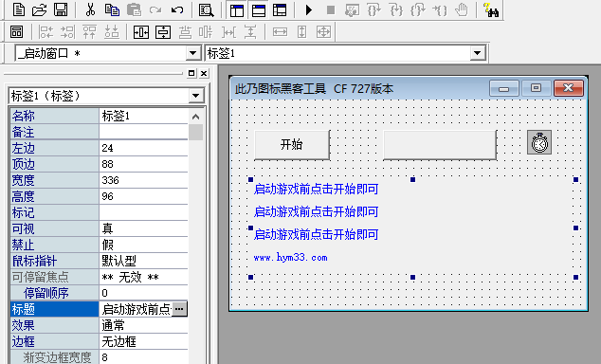Click the center vertically in window icon
The image size is (601, 364).
pyautogui.click(x=163, y=32)
